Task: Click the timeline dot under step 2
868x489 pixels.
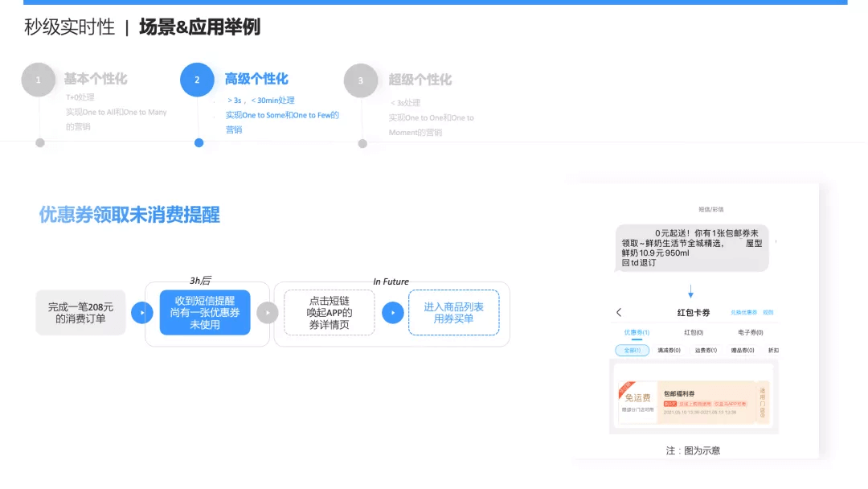Action: (x=199, y=142)
